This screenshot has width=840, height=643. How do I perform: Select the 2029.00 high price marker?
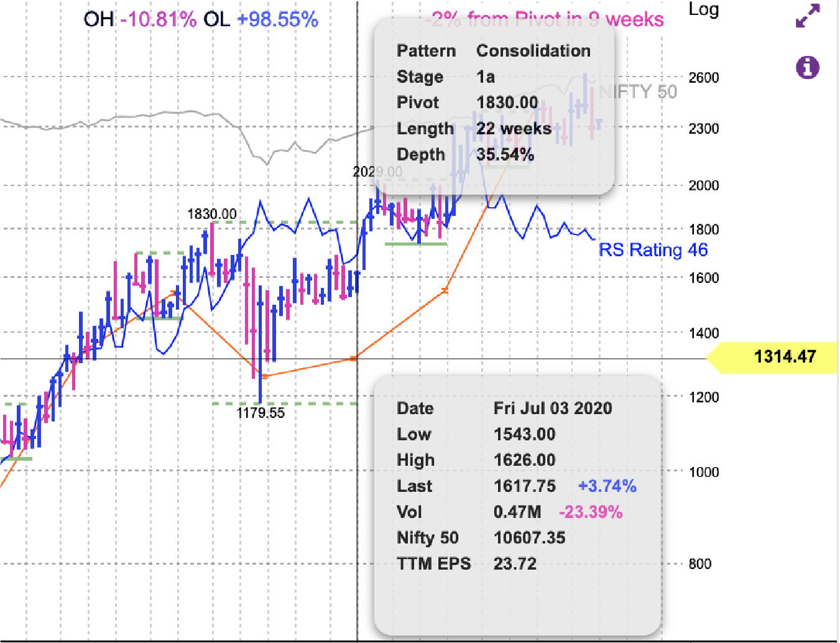(378, 171)
